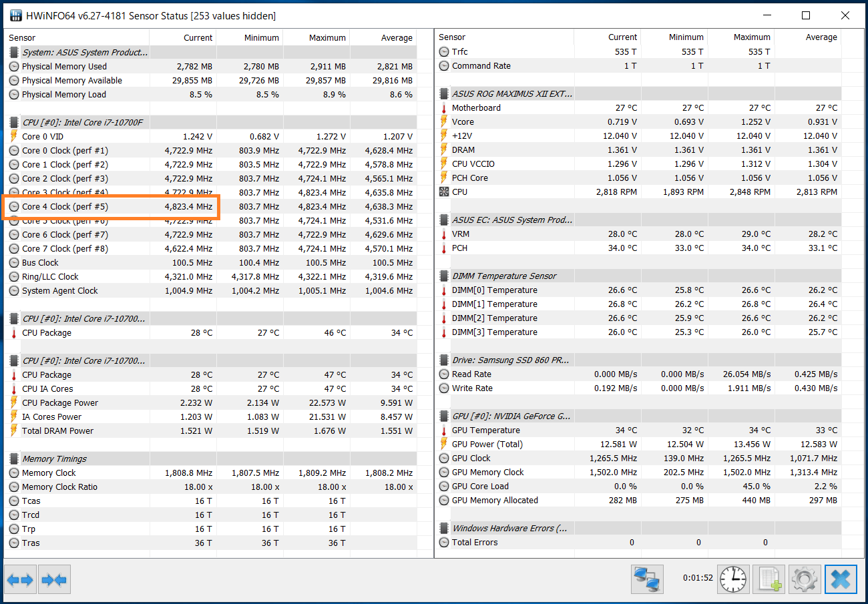The height and width of the screenshot is (604, 868).
Task: Select the GPU Memory Clock row
Action: tap(639, 472)
